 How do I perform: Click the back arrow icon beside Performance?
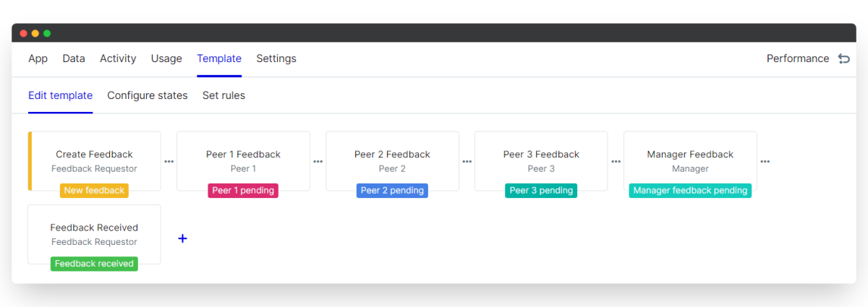coord(843,59)
